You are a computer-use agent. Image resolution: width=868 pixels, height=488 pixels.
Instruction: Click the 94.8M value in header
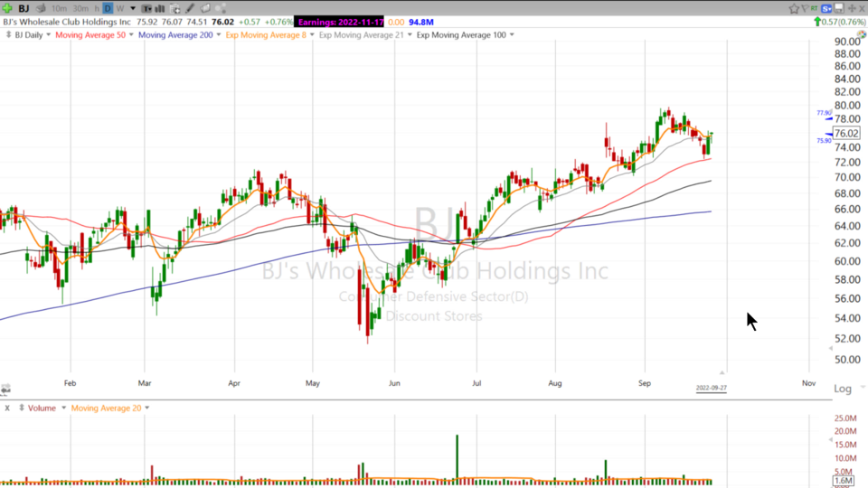tap(421, 22)
